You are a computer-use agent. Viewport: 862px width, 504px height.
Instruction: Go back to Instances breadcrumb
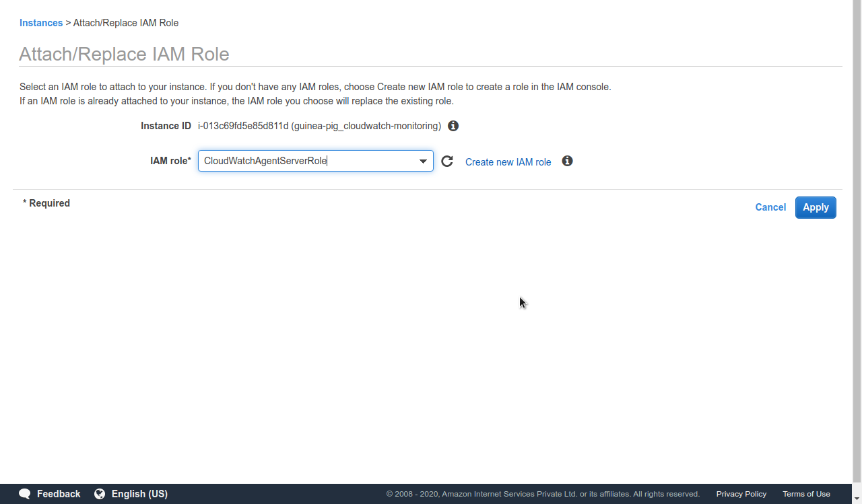41,23
